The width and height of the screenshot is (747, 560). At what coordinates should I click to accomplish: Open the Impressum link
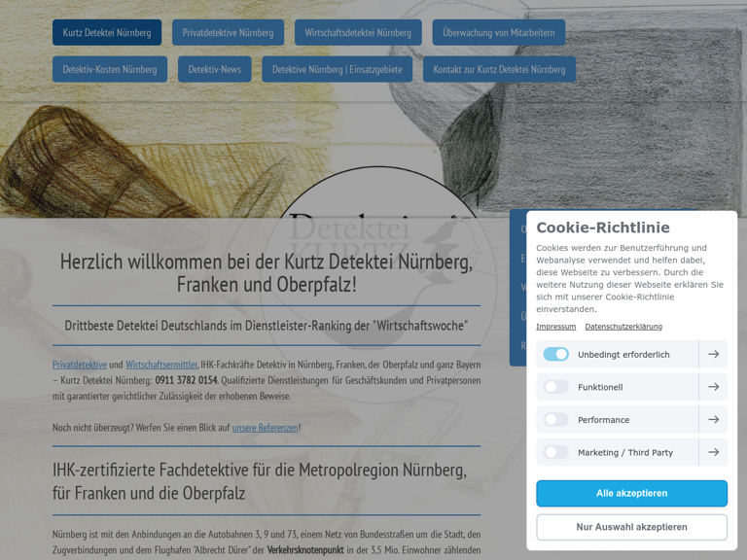tap(555, 327)
